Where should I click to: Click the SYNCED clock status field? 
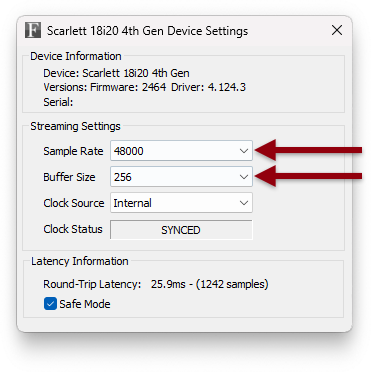(x=181, y=230)
